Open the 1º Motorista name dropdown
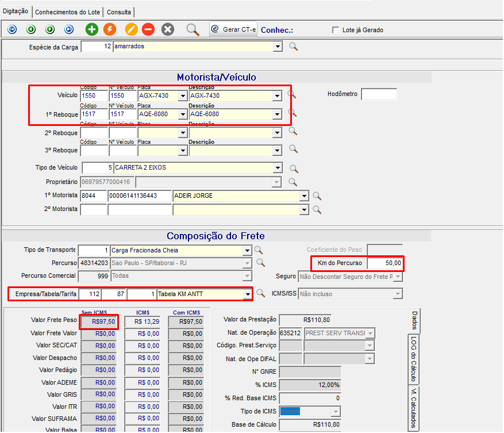This screenshot has width=504, height=433. [x=304, y=196]
